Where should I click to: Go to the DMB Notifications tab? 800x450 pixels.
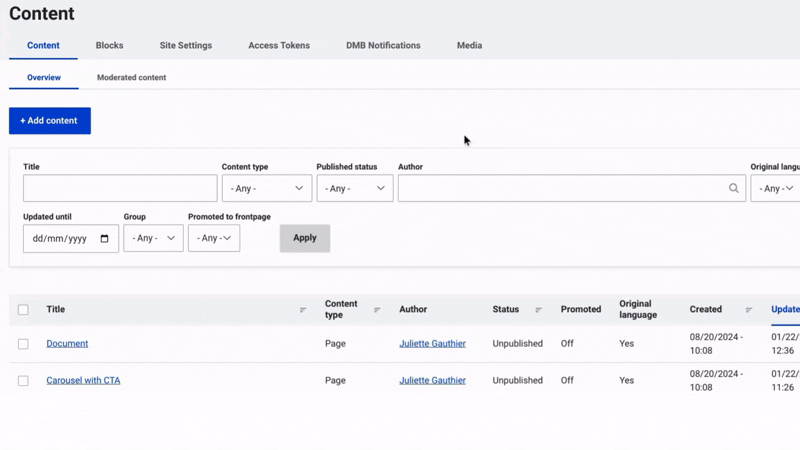point(383,45)
